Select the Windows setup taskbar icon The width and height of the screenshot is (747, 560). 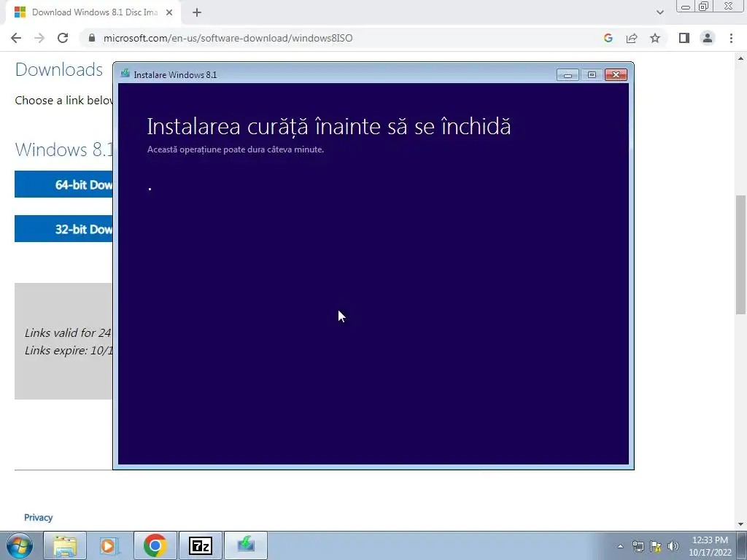coord(245,545)
